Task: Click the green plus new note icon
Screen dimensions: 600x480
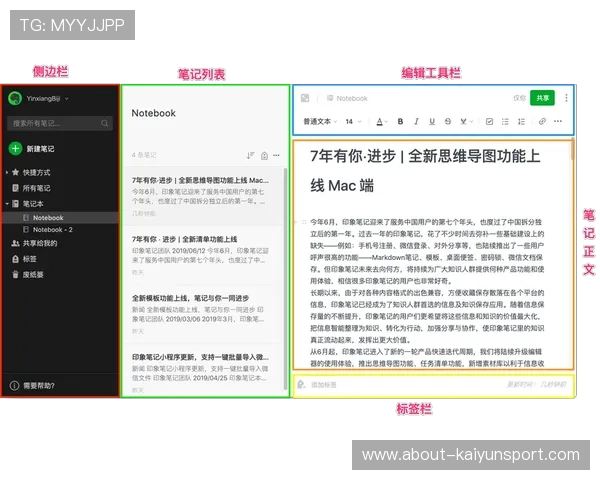Action: 15,149
